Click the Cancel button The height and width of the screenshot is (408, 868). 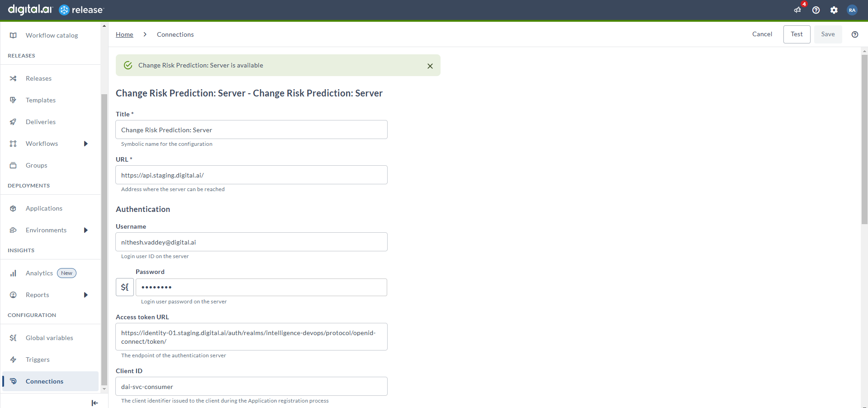tap(762, 34)
